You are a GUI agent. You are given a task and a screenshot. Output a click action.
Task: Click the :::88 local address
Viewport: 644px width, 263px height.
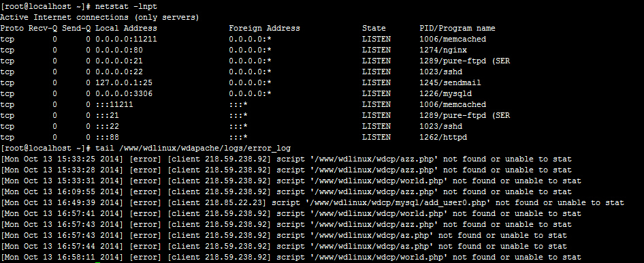(107, 137)
